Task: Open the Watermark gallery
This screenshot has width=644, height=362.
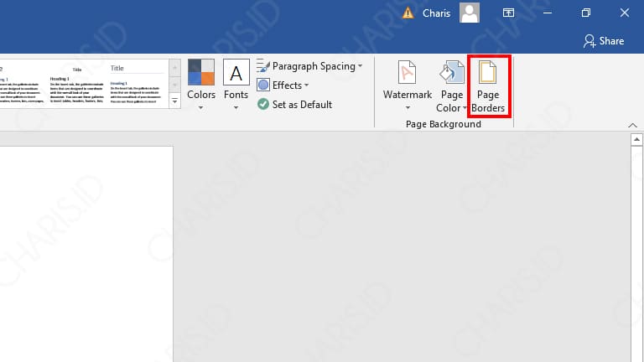Action: [x=407, y=86]
